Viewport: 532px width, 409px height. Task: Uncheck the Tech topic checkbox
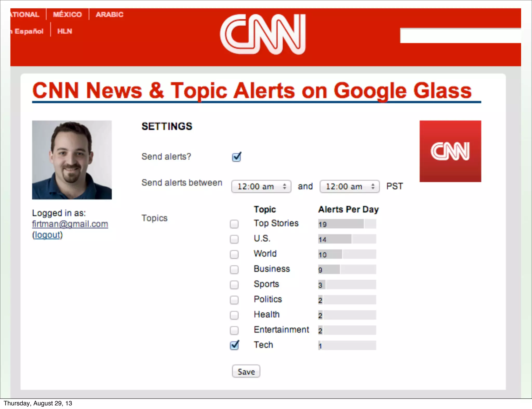(234, 345)
